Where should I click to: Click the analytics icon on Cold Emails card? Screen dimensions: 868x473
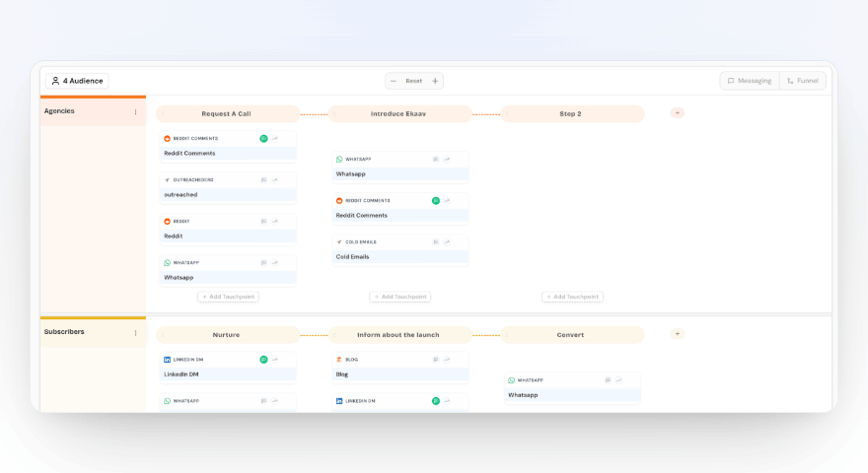click(447, 241)
